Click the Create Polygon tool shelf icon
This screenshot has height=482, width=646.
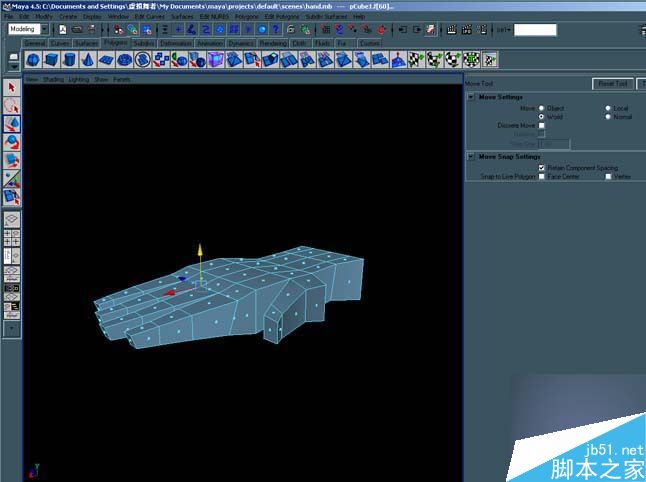143,60
